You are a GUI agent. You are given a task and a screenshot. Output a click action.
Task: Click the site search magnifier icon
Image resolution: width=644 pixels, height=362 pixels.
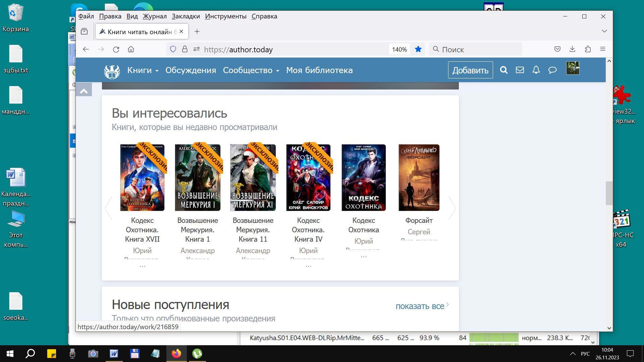tap(503, 70)
